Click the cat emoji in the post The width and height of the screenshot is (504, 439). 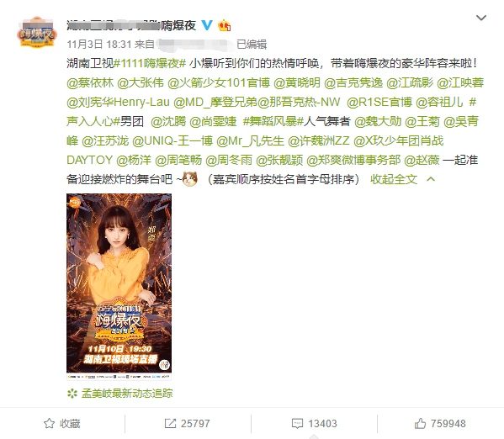tap(189, 178)
